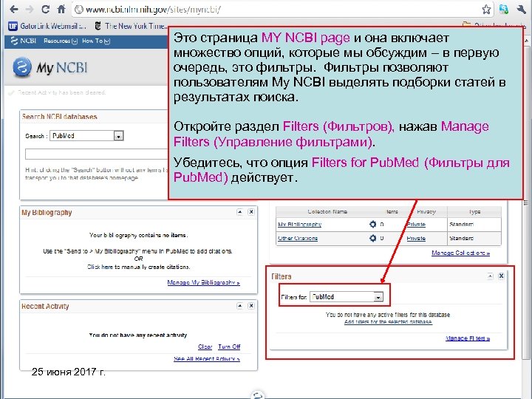
Task: Collapse the Recent Activity panel
Action: point(240,306)
